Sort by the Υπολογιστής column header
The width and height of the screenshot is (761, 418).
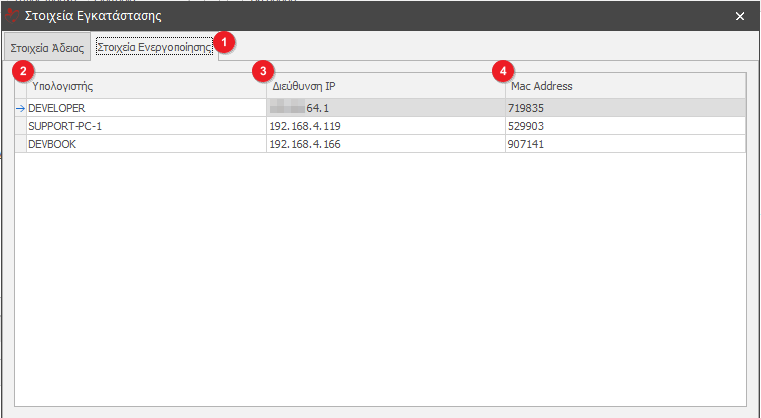140,87
